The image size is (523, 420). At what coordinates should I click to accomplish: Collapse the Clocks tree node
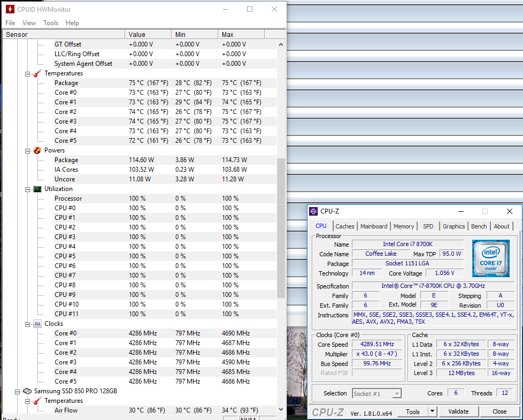coord(28,324)
